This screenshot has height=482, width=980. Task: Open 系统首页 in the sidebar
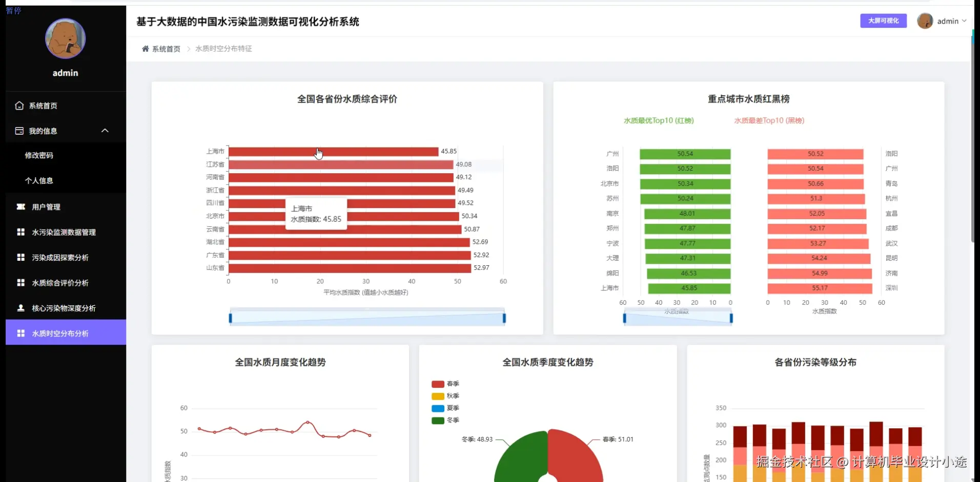pyautogui.click(x=66, y=106)
